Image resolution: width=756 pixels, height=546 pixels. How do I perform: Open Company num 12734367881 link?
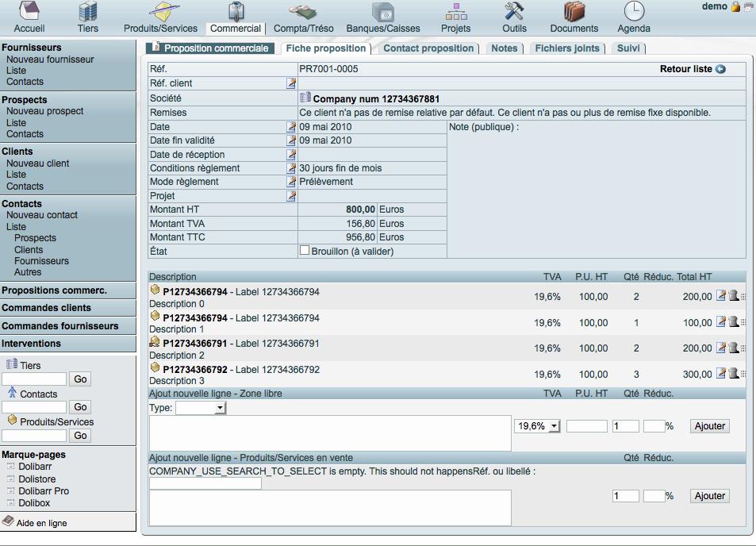coord(376,99)
